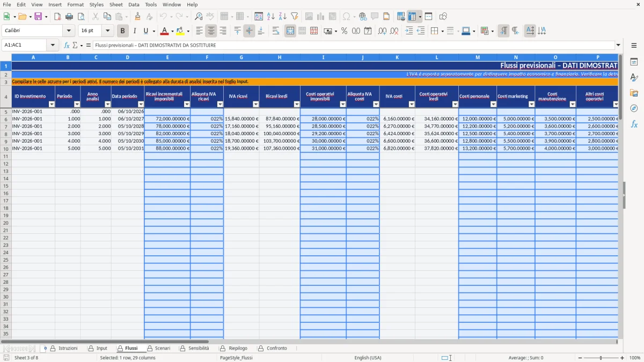Toggle Center Horizontally alignment
The image size is (644, 362).
tap(211, 31)
